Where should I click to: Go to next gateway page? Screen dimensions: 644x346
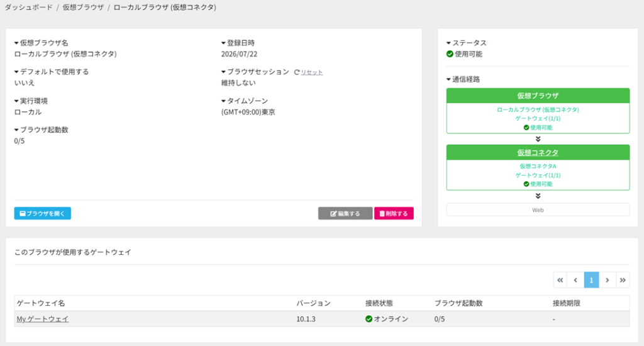point(607,280)
